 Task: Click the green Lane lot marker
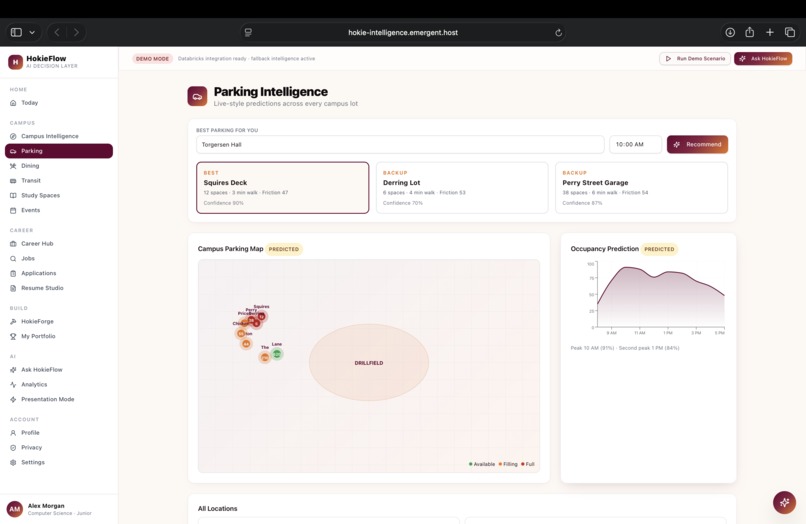coord(277,354)
